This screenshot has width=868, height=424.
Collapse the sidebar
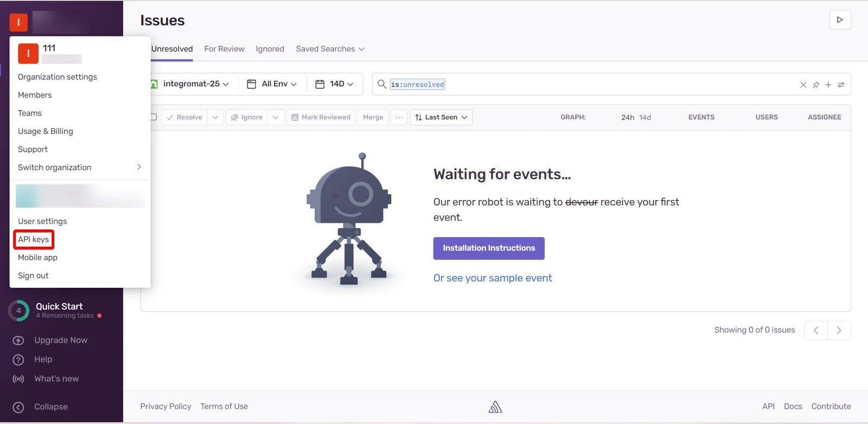click(51, 407)
